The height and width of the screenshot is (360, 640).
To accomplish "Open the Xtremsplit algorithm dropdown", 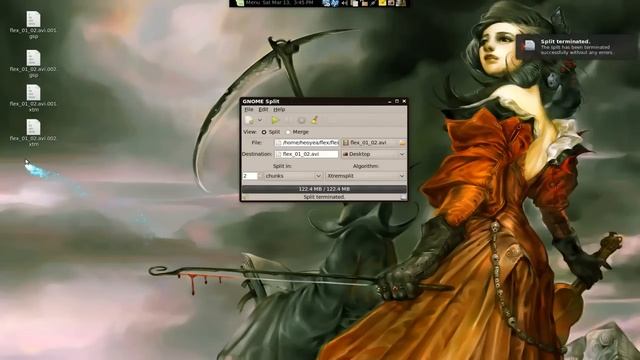I will (x=366, y=176).
